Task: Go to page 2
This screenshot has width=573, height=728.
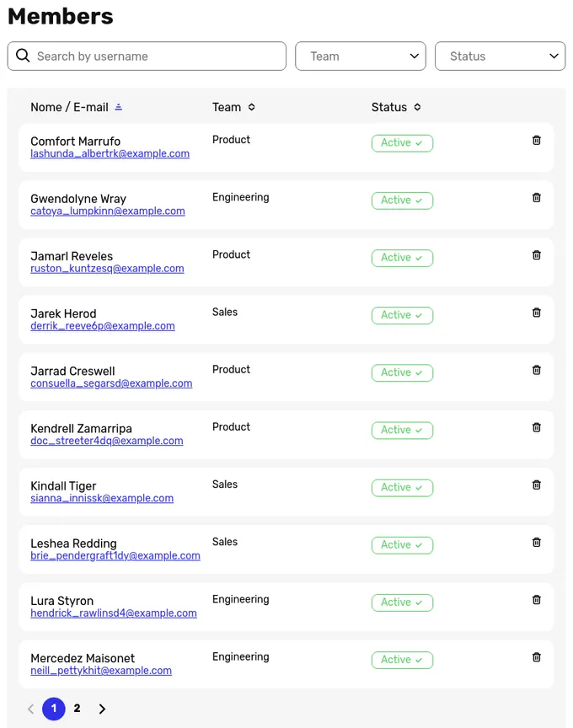Action: pos(77,709)
